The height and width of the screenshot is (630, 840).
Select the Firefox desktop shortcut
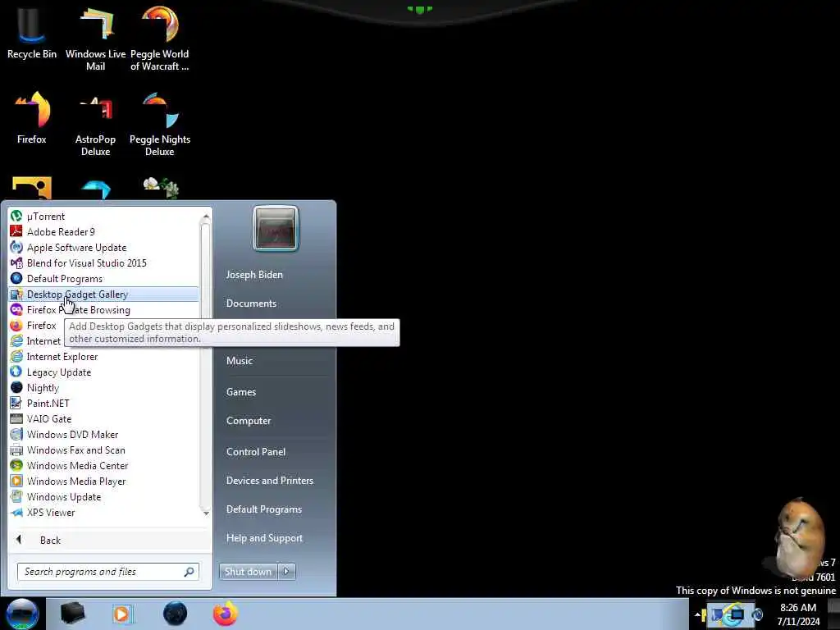click(32, 118)
